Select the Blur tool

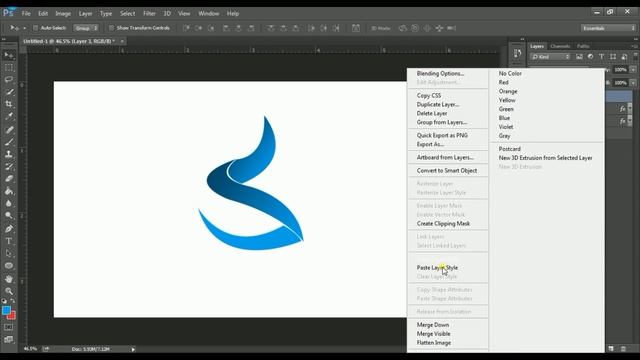9,203
